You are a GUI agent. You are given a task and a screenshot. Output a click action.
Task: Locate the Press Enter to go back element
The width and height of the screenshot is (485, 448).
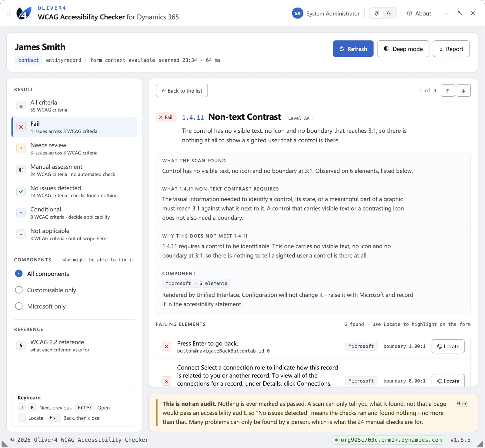[x=448, y=346]
